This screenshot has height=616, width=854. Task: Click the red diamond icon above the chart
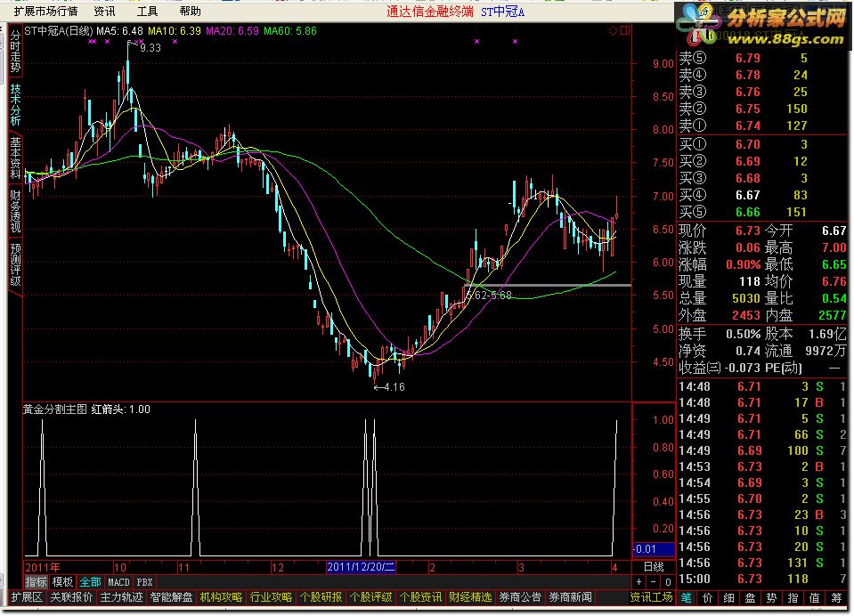point(613,30)
